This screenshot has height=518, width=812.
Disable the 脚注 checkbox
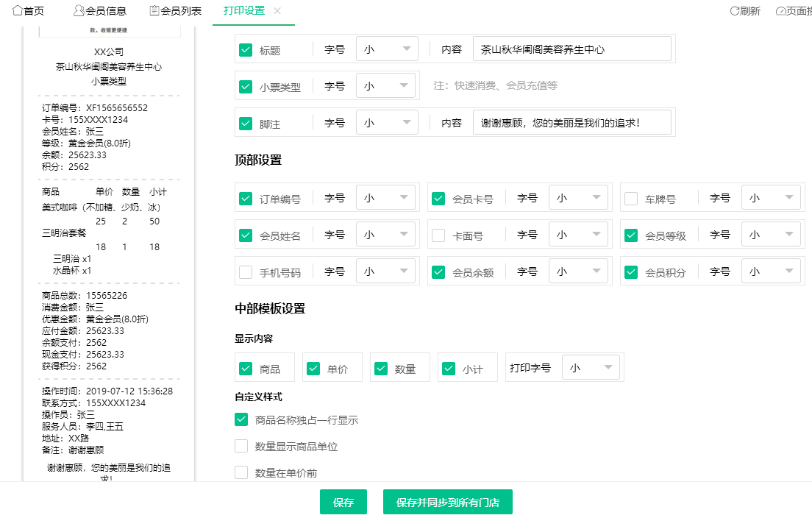(246, 122)
